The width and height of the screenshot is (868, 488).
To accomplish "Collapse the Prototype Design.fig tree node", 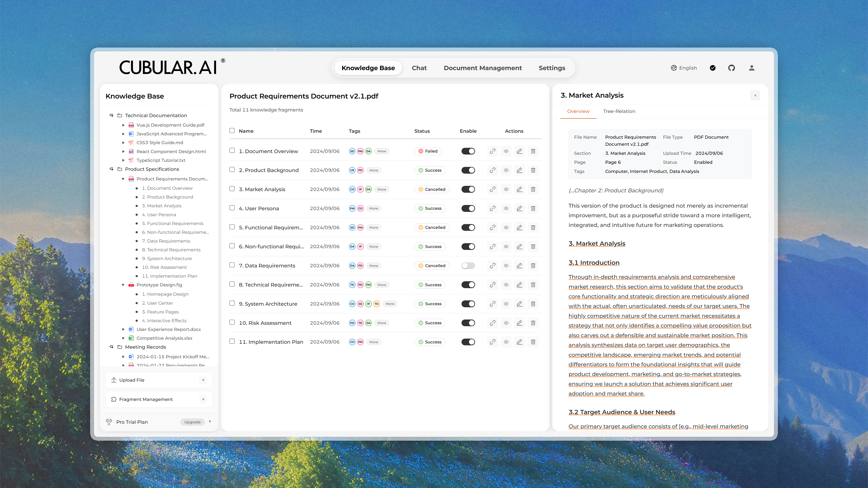I will (x=123, y=285).
